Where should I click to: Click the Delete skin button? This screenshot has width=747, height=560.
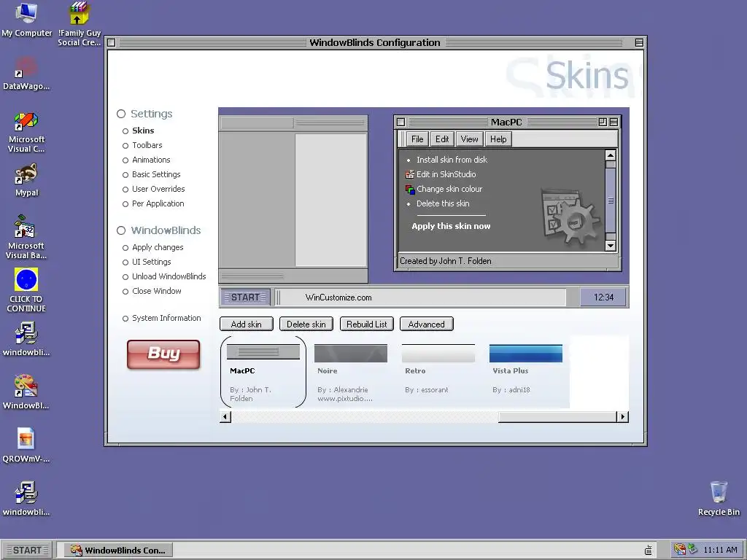[306, 324]
